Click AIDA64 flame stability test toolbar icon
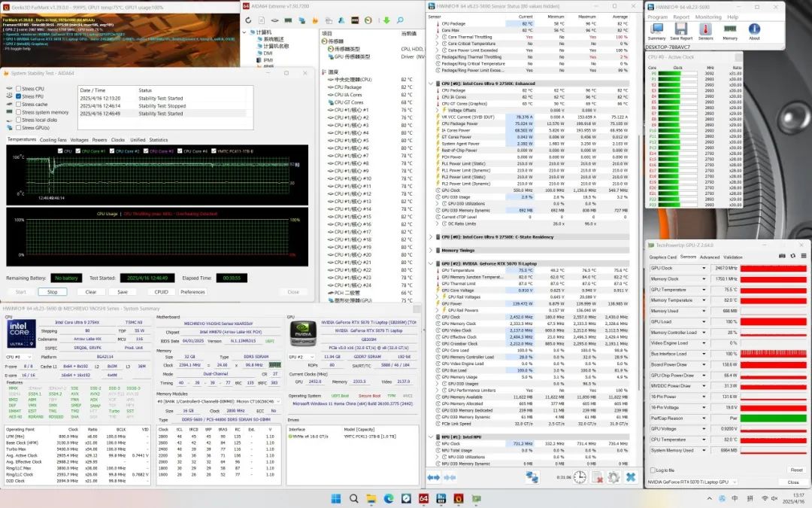The image size is (812, 508). [315, 20]
